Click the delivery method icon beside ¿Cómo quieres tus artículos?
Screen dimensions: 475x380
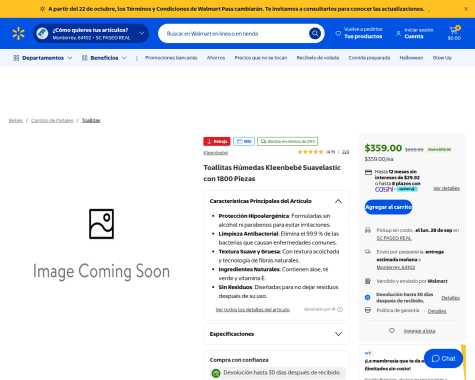tap(42, 33)
